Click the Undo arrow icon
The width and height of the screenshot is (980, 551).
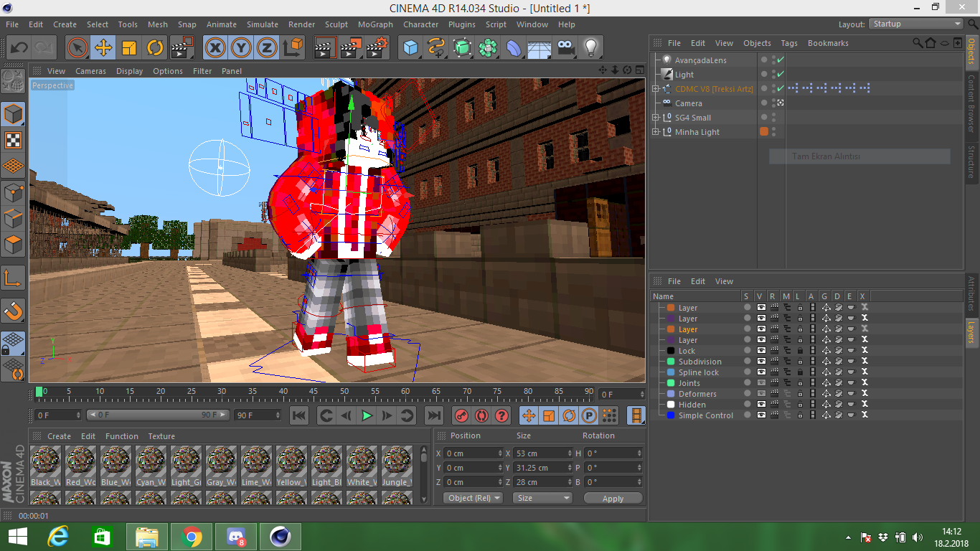[19, 48]
